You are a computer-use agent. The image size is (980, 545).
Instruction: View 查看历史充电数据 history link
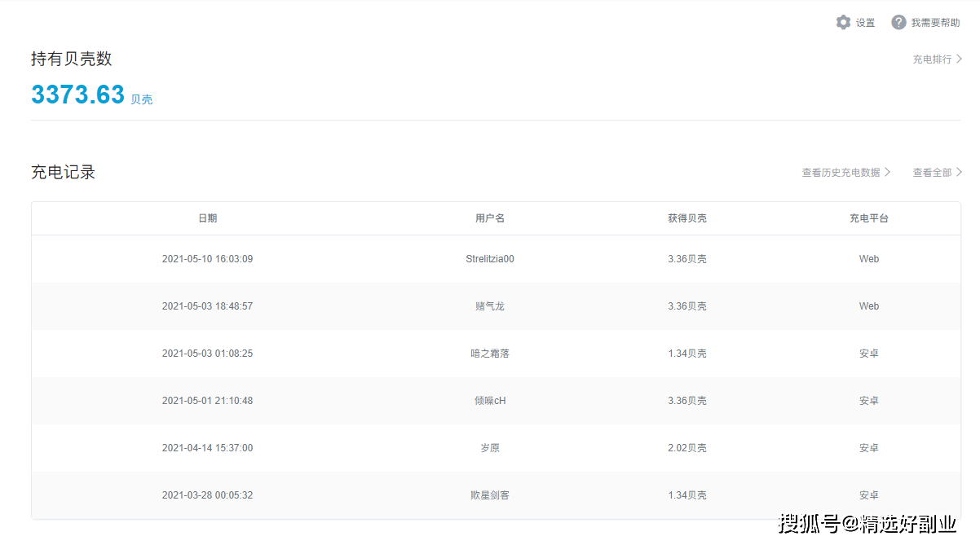point(841,173)
